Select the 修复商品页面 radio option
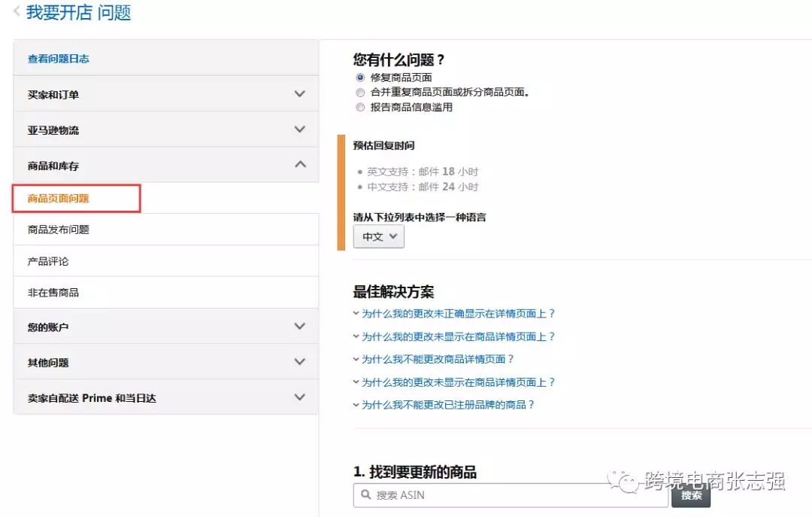This screenshot has height=517, width=812. click(359, 78)
